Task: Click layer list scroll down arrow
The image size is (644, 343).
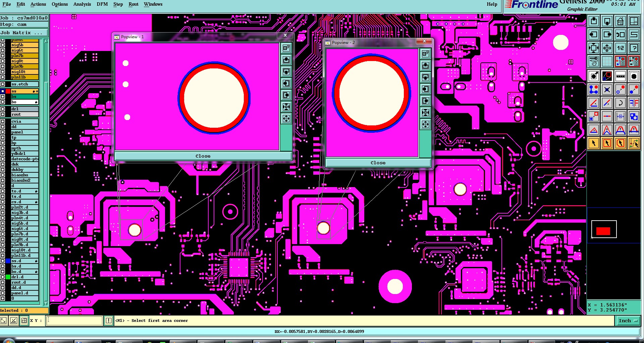Action: click(46, 303)
